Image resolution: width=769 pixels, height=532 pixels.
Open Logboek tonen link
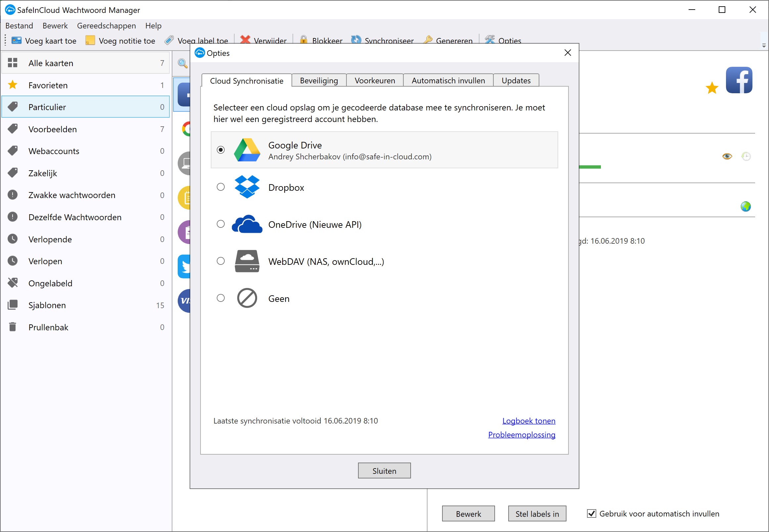529,421
